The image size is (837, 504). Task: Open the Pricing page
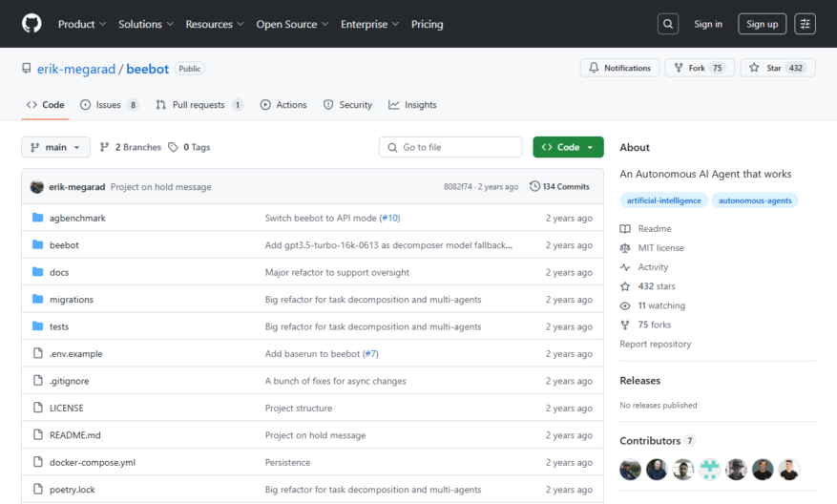click(427, 24)
